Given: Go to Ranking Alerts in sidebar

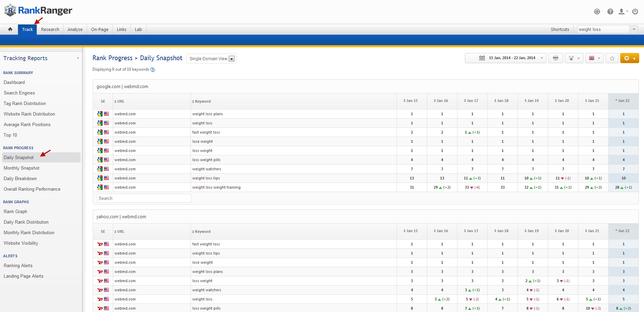Looking at the screenshot, I should pyautogui.click(x=18, y=265).
